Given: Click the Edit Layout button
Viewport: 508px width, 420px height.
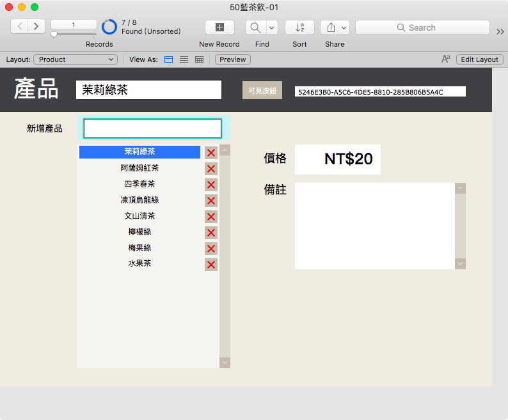Looking at the screenshot, I should [479, 59].
